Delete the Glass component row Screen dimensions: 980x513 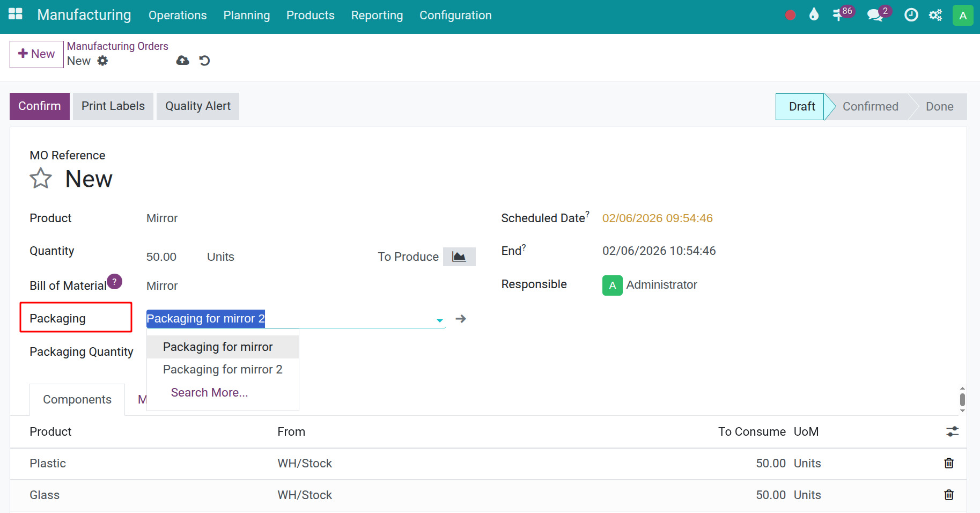point(948,495)
